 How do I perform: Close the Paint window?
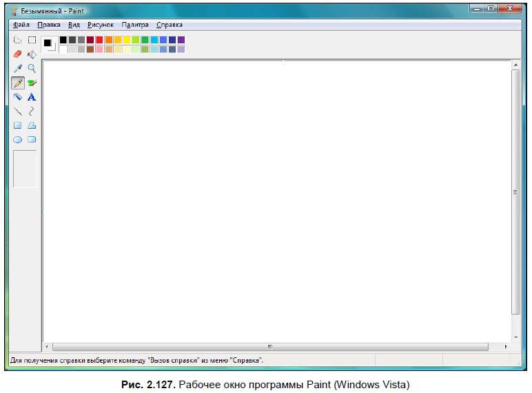(510, 8)
